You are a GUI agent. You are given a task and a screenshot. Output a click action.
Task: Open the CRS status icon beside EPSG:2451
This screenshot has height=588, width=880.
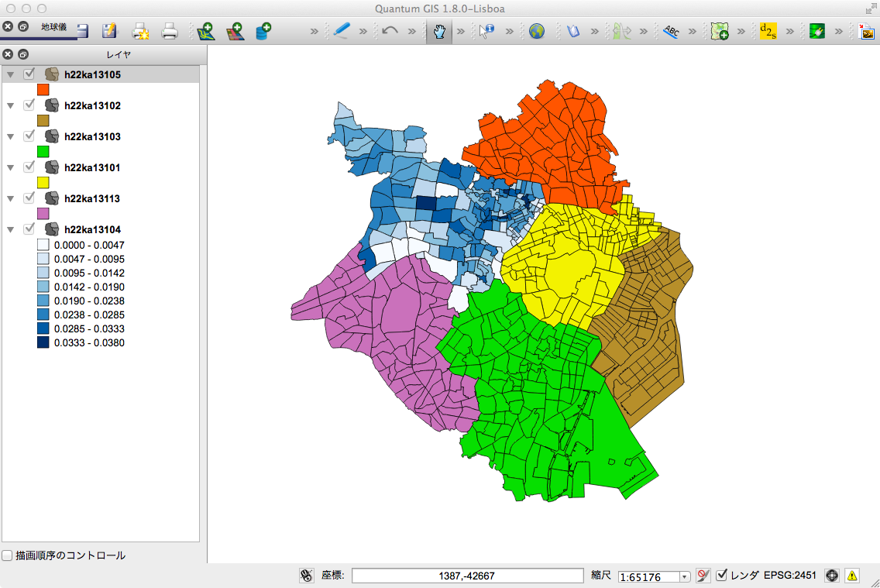832,576
